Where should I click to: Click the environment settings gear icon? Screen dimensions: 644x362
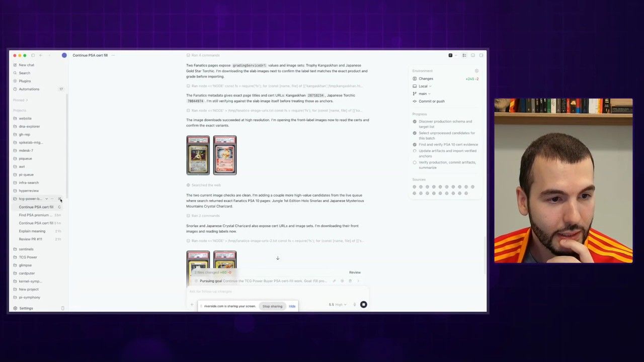point(476,71)
